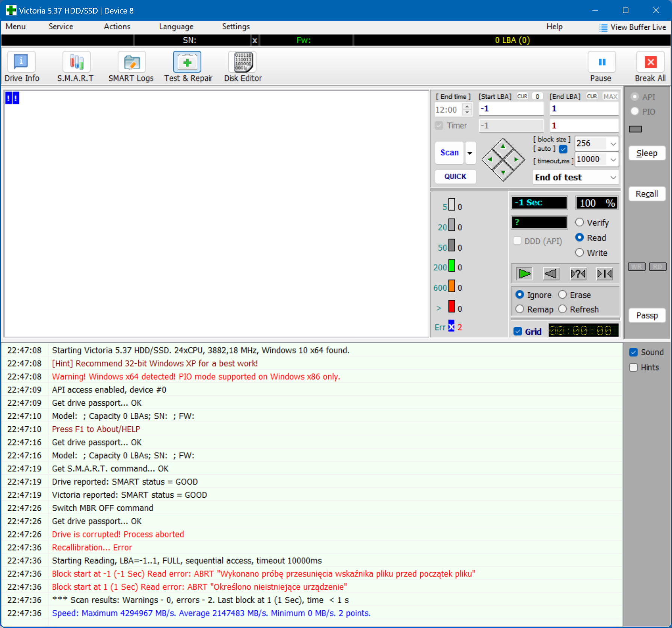
Task: Click the Start LBA input field
Action: click(511, 109)
